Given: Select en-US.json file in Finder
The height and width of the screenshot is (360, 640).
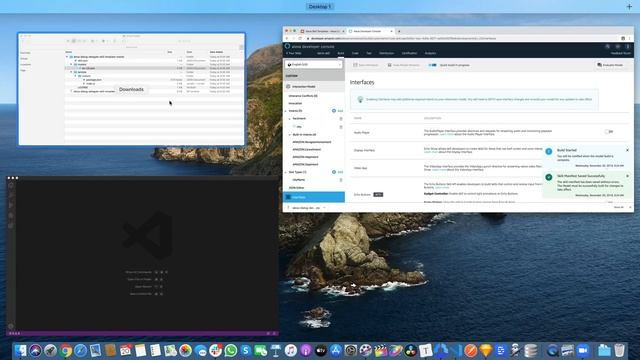Looking at the screenshot, I should click(x=88, y=68).
